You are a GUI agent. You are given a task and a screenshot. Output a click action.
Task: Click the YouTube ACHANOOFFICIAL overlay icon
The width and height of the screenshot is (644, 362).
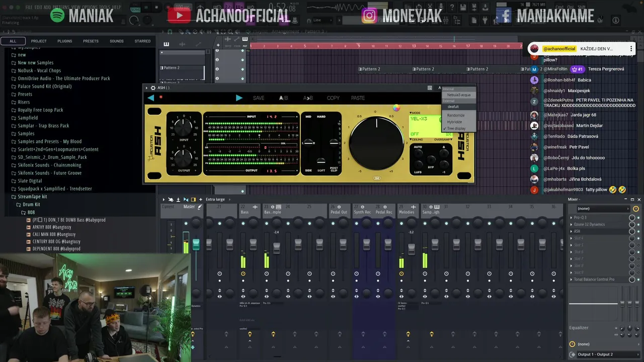[179, 16]
